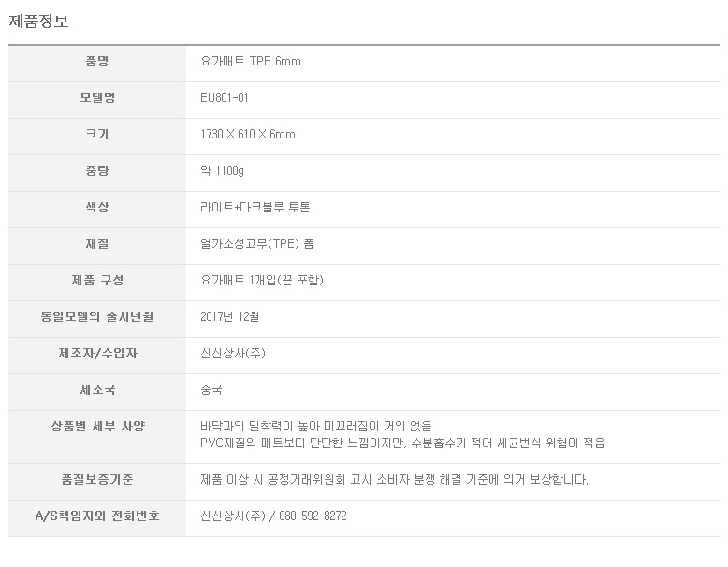Viewport: 728px width, 567px height.
Task: Click the 요가매트 1개입(끈 포함) text
Action: (262, 281)
